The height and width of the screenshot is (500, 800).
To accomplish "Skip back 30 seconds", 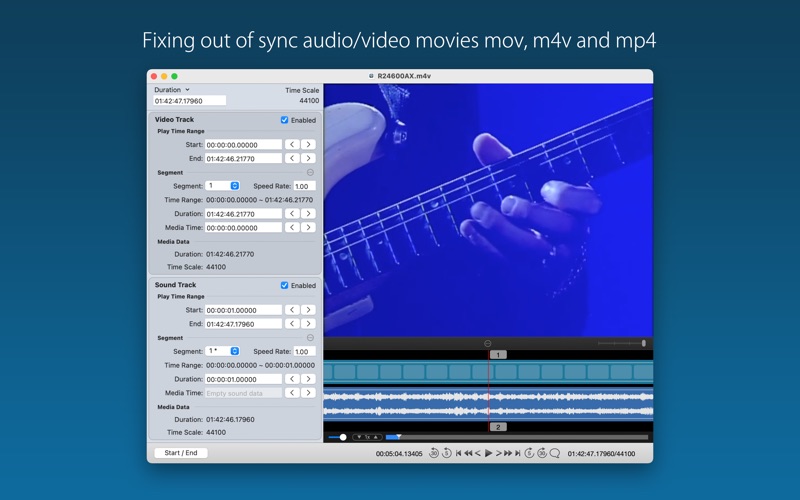I will click(x=434, y=453).
